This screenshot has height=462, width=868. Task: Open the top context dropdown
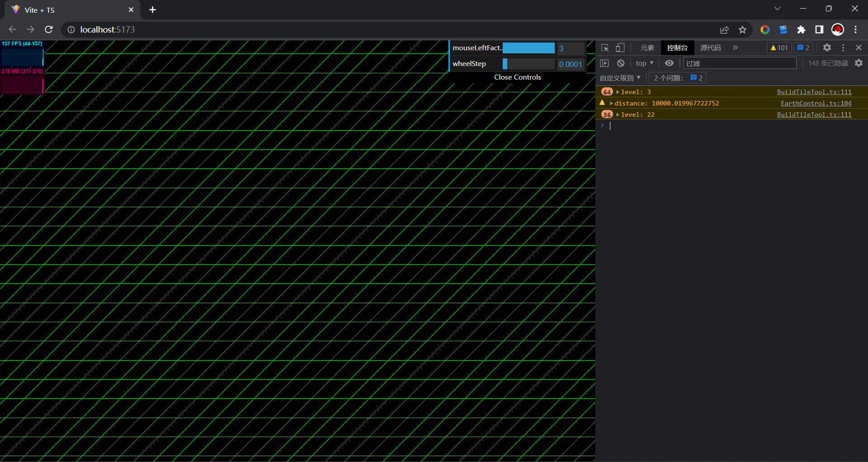[x=644, y=63]
